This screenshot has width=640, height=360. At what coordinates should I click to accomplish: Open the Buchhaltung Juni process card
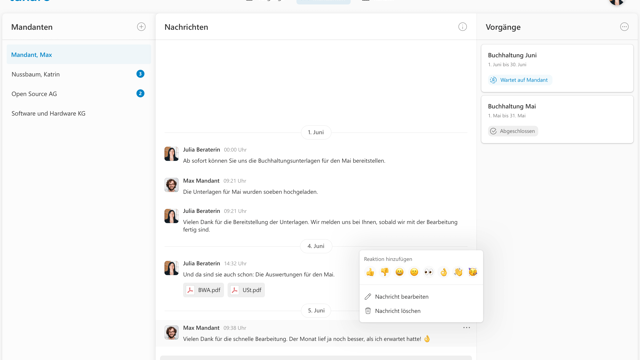[557, 68]
